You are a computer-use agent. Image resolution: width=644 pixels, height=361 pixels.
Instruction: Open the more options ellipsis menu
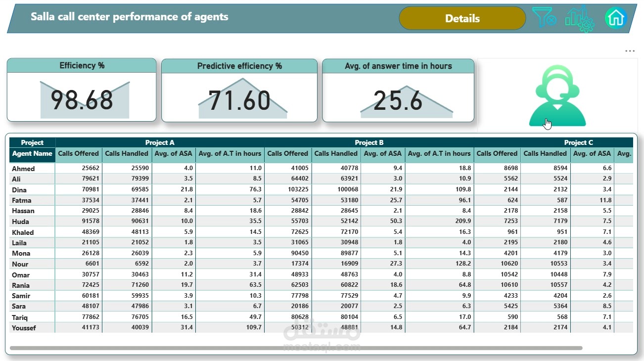click(630, 51)
